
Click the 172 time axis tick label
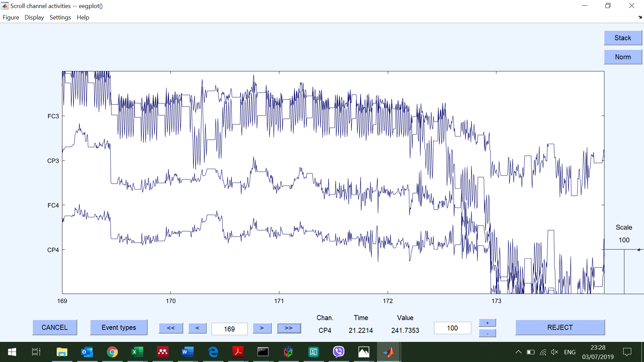click(x=388, y=301)
